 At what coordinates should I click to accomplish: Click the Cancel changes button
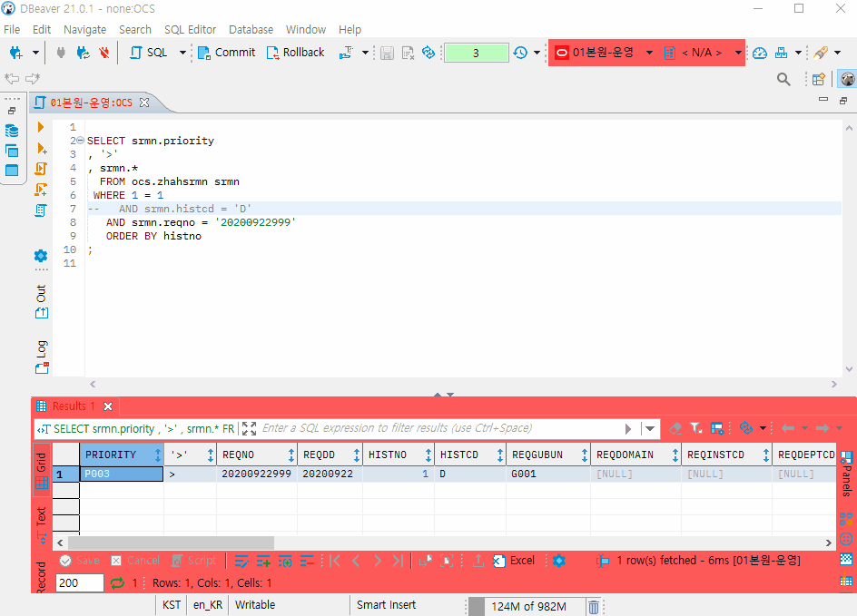135,561
